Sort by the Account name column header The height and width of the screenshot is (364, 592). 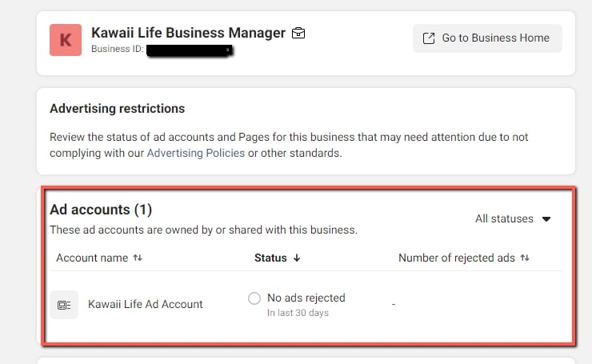pos(92,258)
